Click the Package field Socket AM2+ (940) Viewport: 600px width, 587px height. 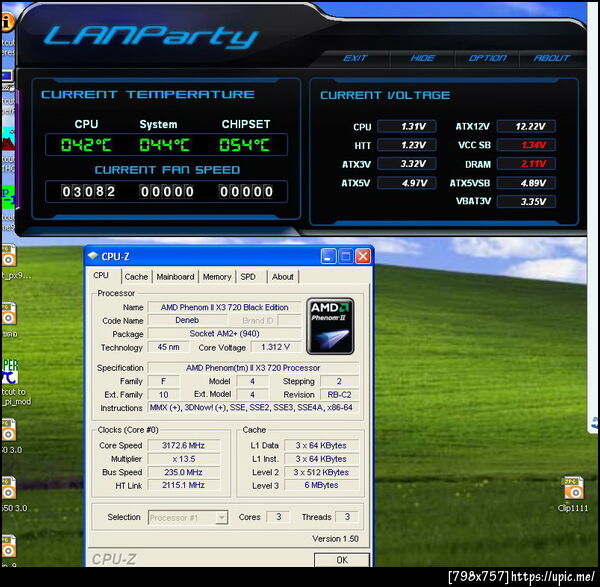tap(224, 333)
